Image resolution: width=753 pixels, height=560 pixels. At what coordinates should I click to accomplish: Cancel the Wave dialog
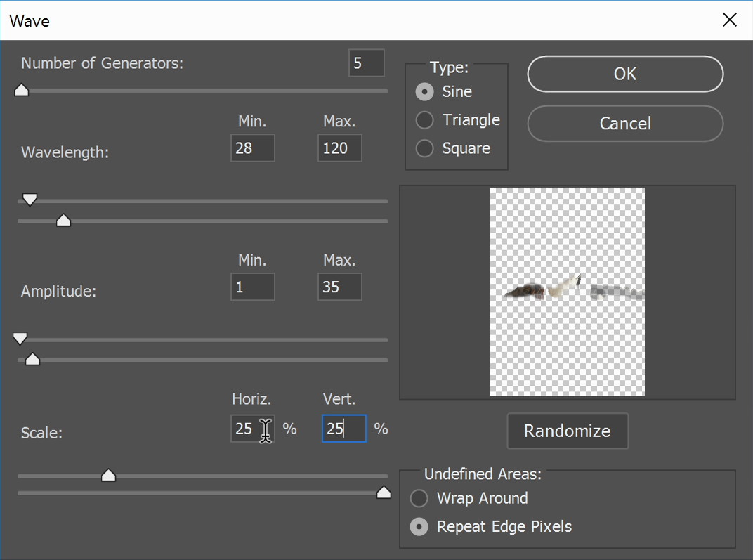[x=624, y=124]
